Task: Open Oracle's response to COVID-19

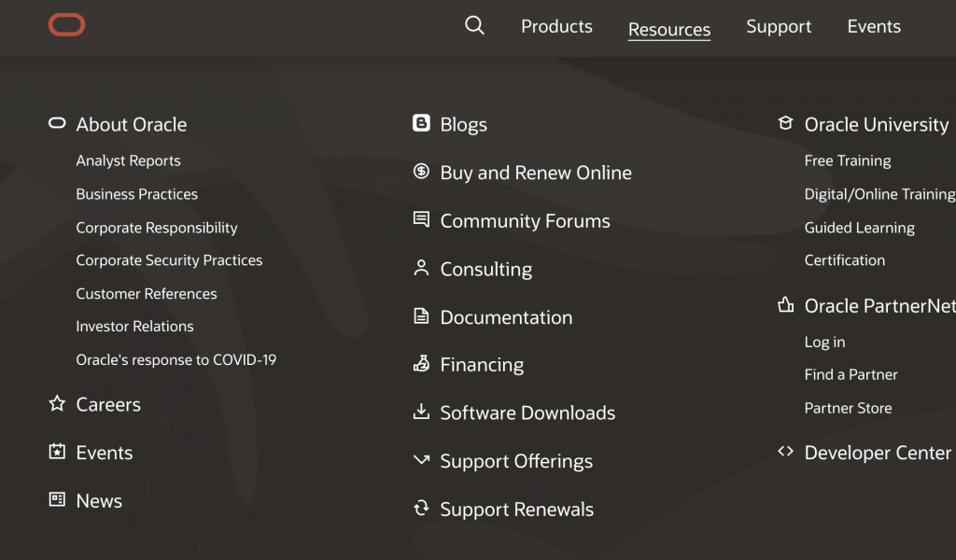Action: tap(176, 359)
